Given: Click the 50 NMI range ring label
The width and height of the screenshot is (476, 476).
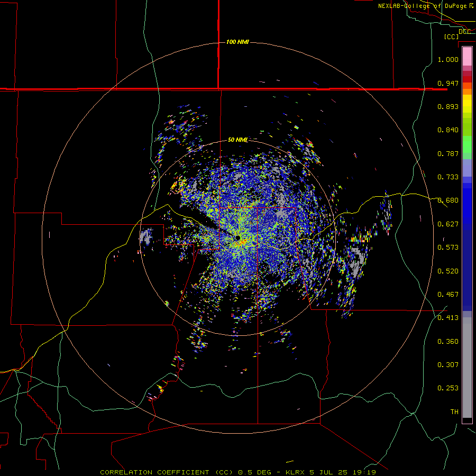Looking at the screenshot, I should pyautogui.click(x=237, y=140).
